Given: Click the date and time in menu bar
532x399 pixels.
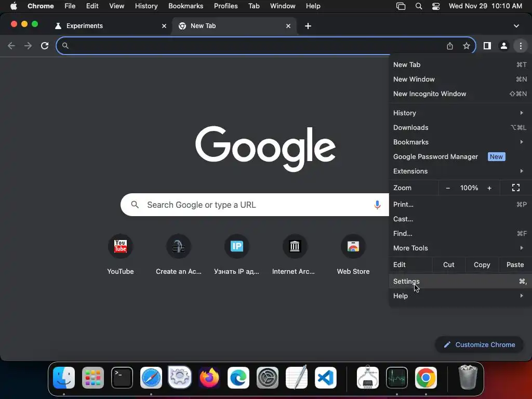Looking at the screenshot, I should [x=485, y=6].
